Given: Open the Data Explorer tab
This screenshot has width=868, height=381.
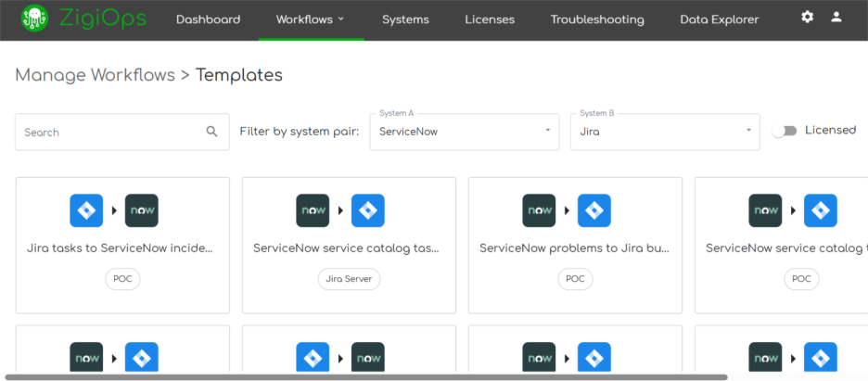Looking at the screenshot, I should click(x=719, y=19).
